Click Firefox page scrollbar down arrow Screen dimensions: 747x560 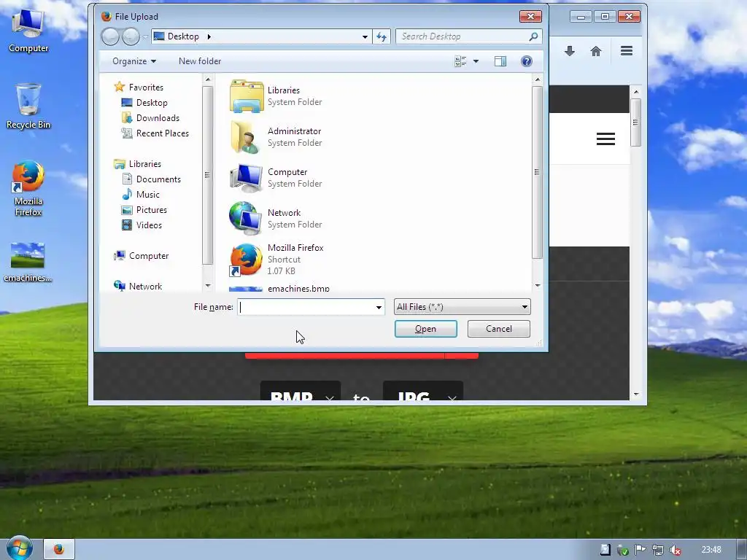[636, 394]
